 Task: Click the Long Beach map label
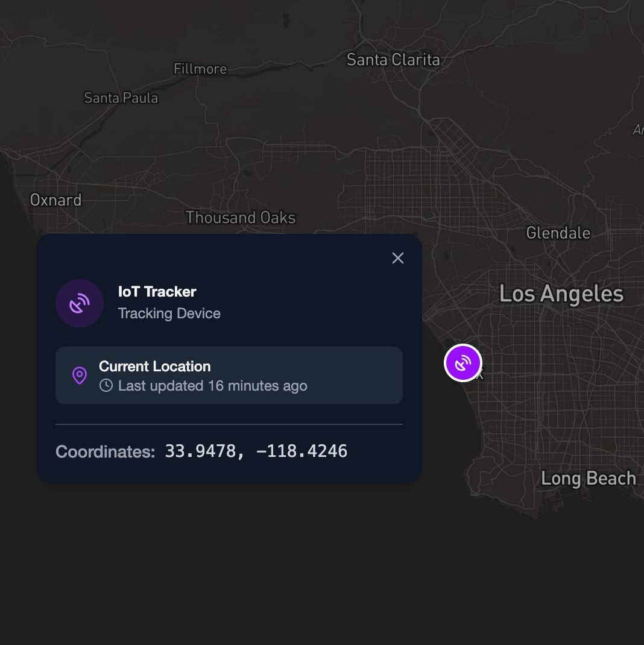pos(589,478)
